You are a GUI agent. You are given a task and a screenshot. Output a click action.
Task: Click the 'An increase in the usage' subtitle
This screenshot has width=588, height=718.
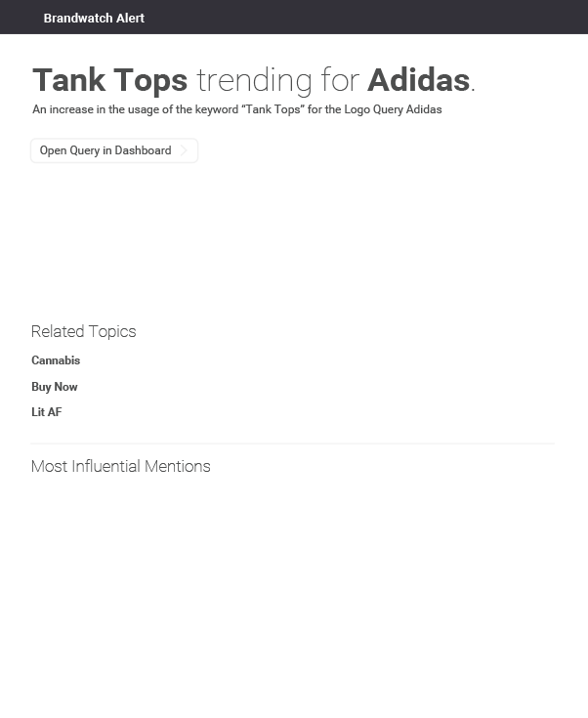pyautogui.click(x=236, y=109)
